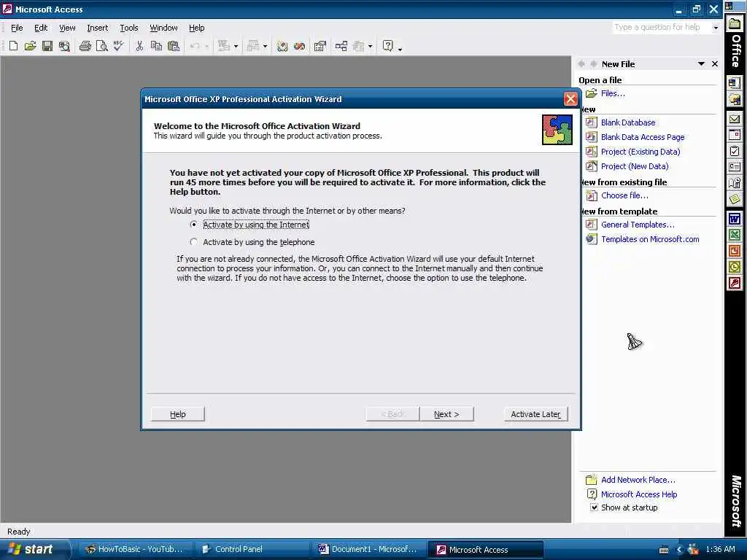This screenshot has width=747, height=560.
Task: Click the Properties toolbar icon
Action: click(320, 46)
